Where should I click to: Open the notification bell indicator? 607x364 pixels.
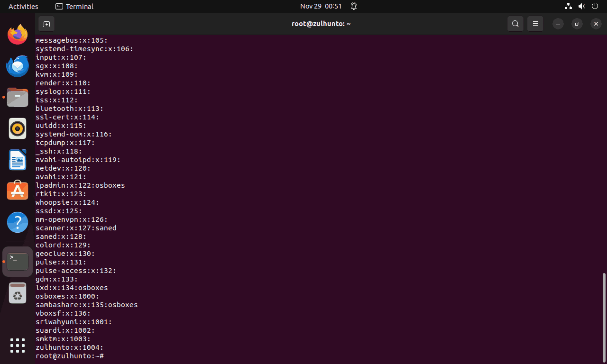[x=354, y=6]
